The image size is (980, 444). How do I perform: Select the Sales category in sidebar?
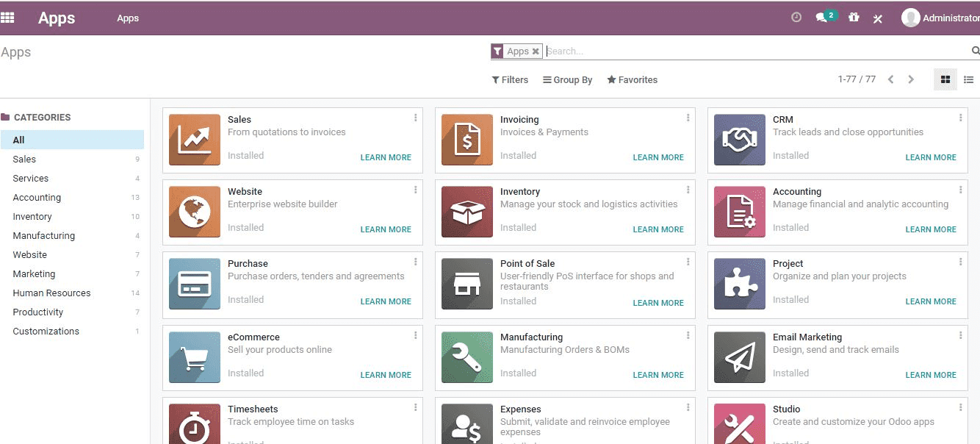coord(72,159)
